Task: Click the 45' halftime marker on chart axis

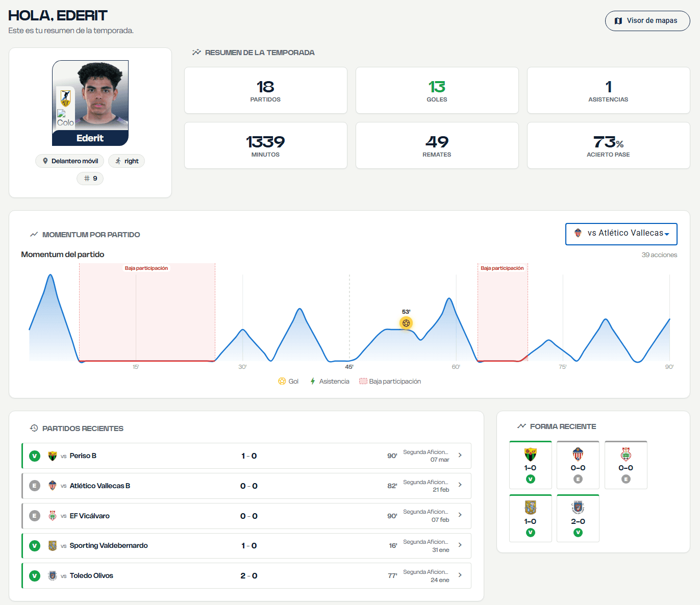Action: point(349,367)
